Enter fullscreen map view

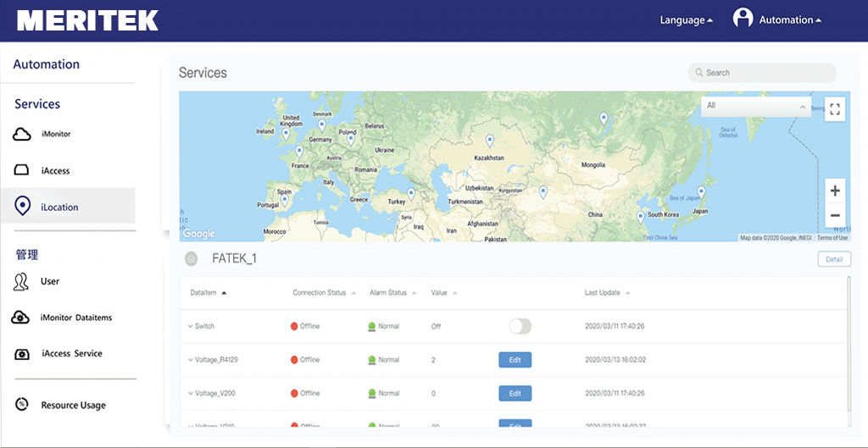click(835, 109)
